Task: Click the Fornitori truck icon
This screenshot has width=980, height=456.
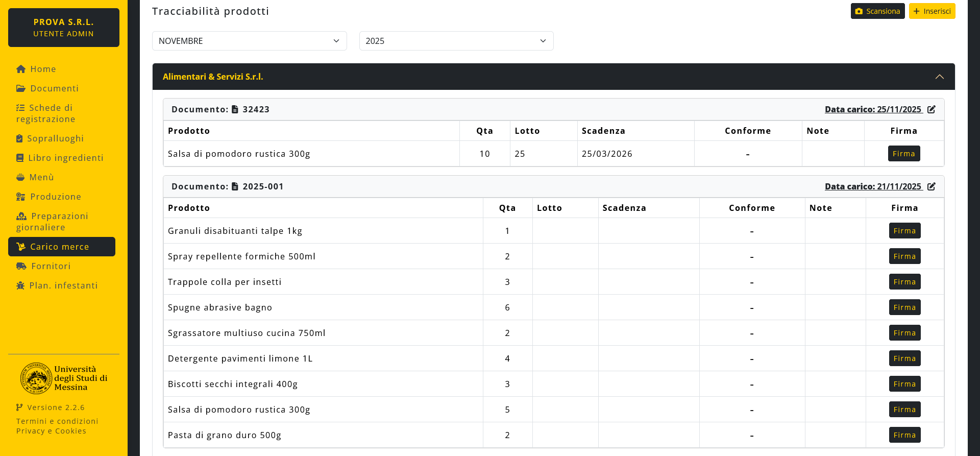Action: tap(21, 266)
